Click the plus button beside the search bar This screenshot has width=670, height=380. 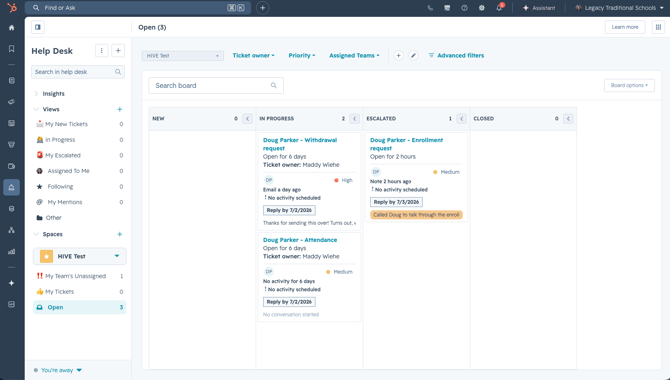coord(262,8)
